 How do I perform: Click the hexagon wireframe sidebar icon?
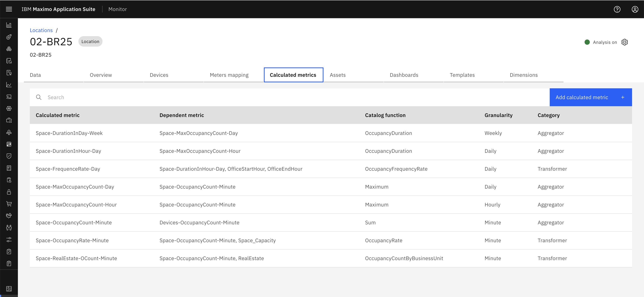(x=9, y=108)
